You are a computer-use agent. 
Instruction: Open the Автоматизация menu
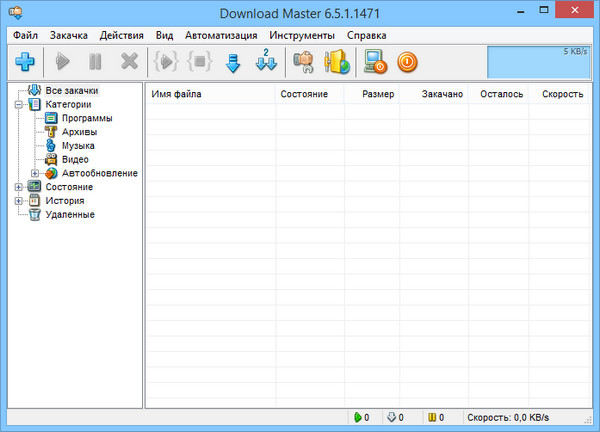[220, 35]
